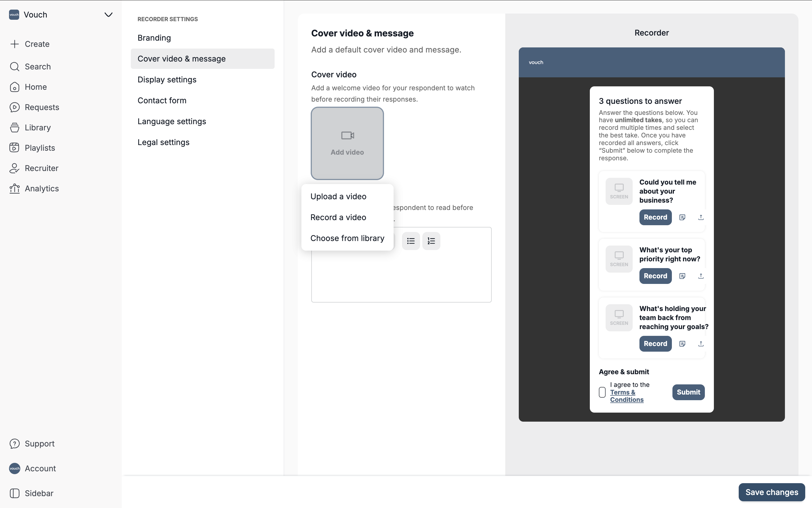Screen dimensions: 812x508
Task: Open Legal settings section
Action: 203,142
